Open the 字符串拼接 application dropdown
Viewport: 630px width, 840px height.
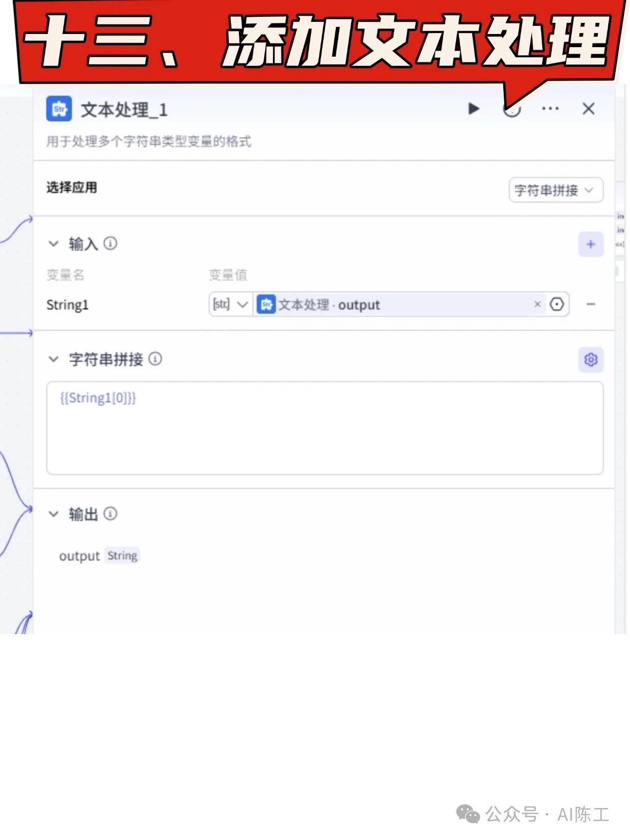click(556, 190)
